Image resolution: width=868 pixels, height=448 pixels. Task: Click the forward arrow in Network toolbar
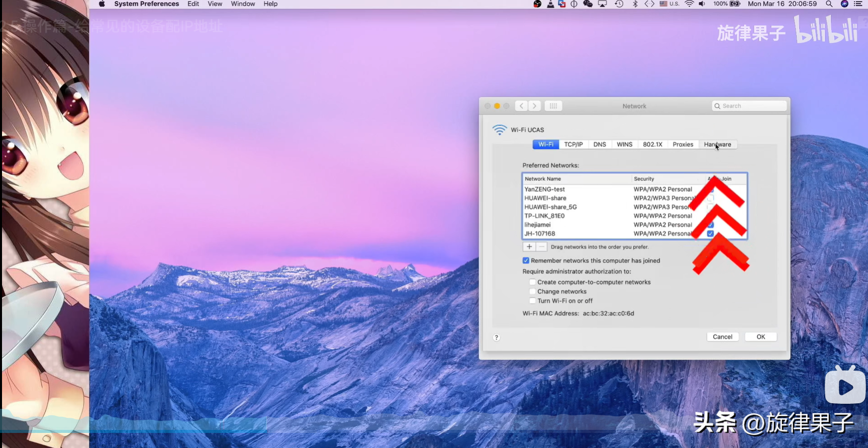tap(535, 106)
